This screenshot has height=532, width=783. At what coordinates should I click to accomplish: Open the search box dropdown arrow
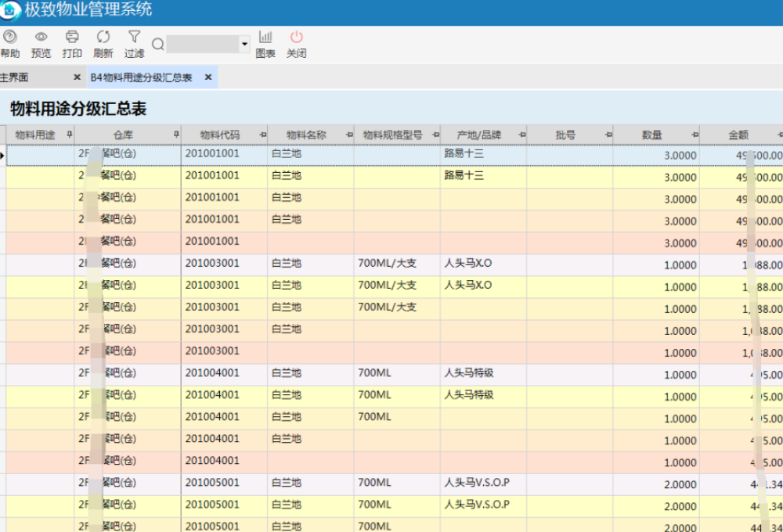pos(244,45)
